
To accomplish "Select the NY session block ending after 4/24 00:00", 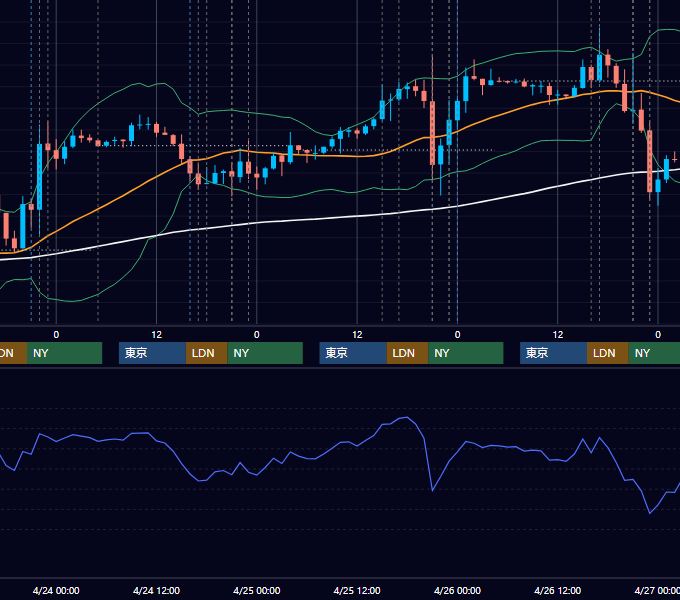I will click(x=64, y=353).
